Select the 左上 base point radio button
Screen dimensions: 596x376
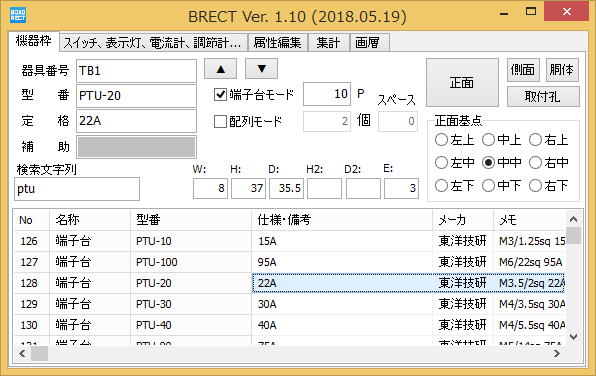[x=441, y=140]
